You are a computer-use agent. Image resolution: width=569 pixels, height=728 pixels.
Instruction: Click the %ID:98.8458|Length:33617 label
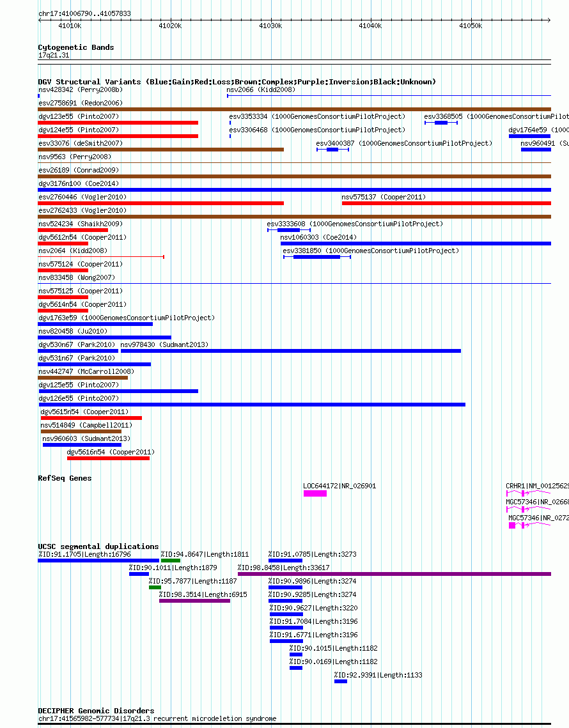(284, 568)
